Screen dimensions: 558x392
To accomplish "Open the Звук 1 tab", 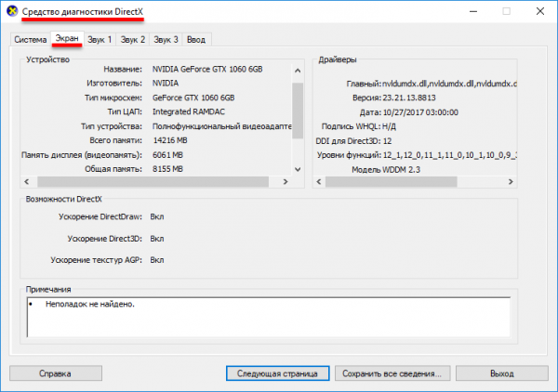I will click(100, 39).
